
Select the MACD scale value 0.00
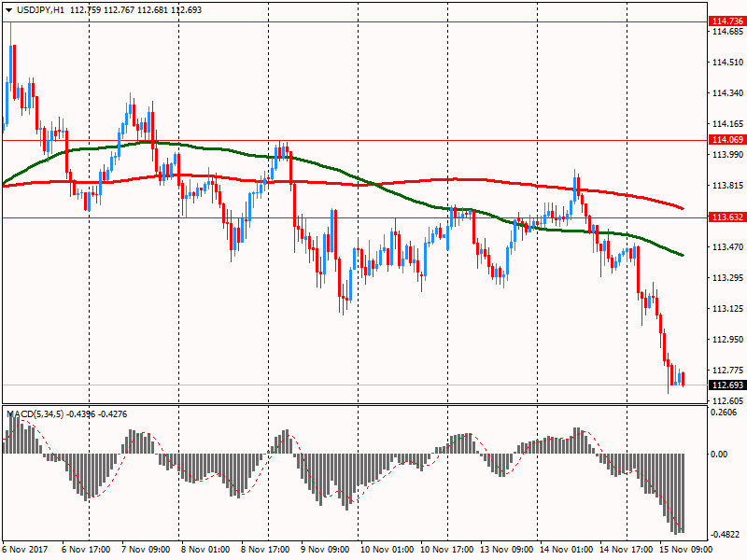(719, 455)
